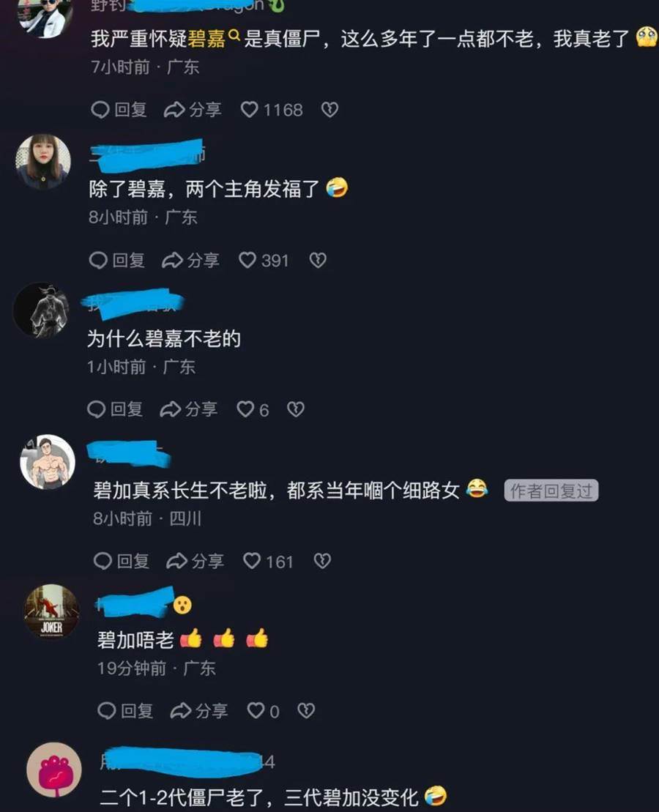Like the 碧加唔老 comment with 0 likes
659x812 pixels.
(x=263, y=710)
